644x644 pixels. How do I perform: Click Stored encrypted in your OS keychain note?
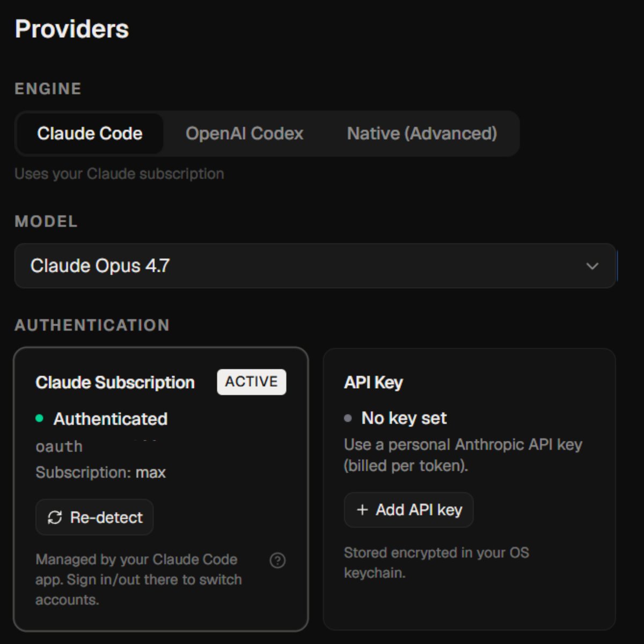click(436, 562)
